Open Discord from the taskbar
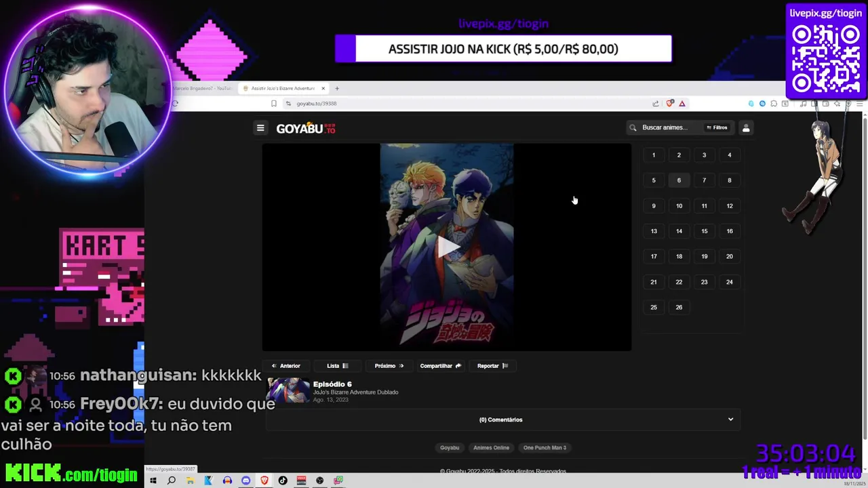Viewport: 868px width, 488px height. point(245,481)
